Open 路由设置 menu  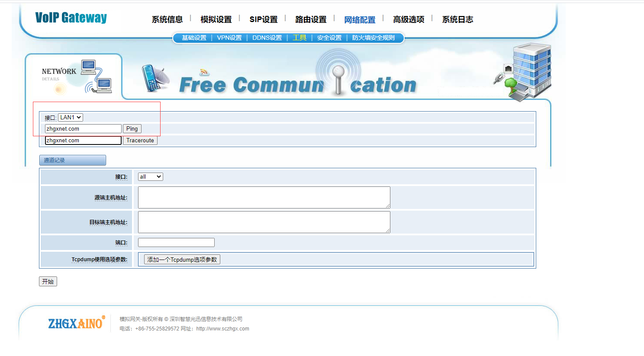click(x=311, y=19)
